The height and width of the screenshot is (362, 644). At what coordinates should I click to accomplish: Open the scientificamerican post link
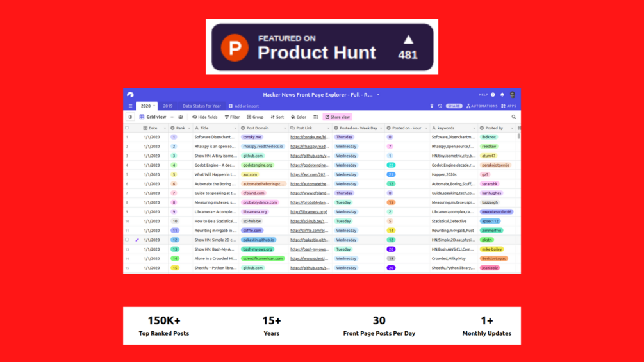310,259
